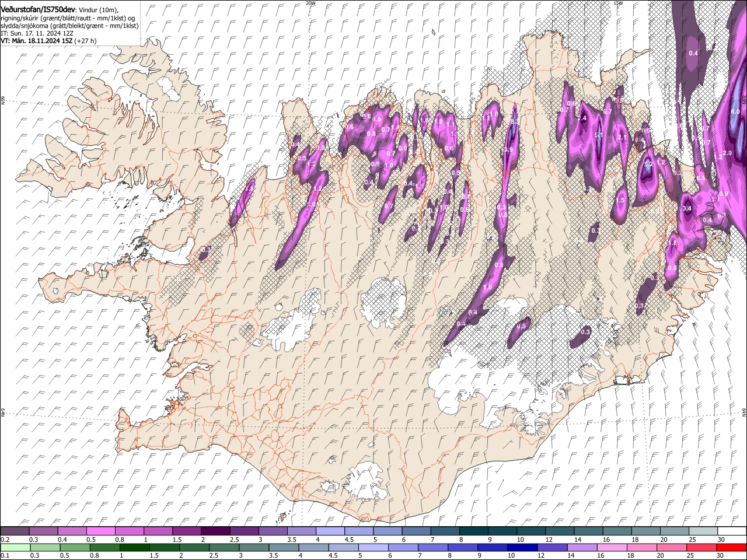This screenshot has height=560, width=747.
Task: Click the Veðurstofan/IS750dev title text
Action: tap(38, 9)
